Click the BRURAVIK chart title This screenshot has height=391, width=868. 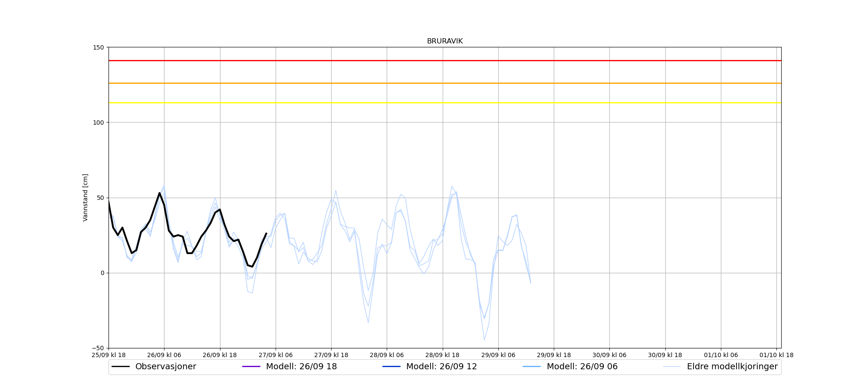(445, 41)
